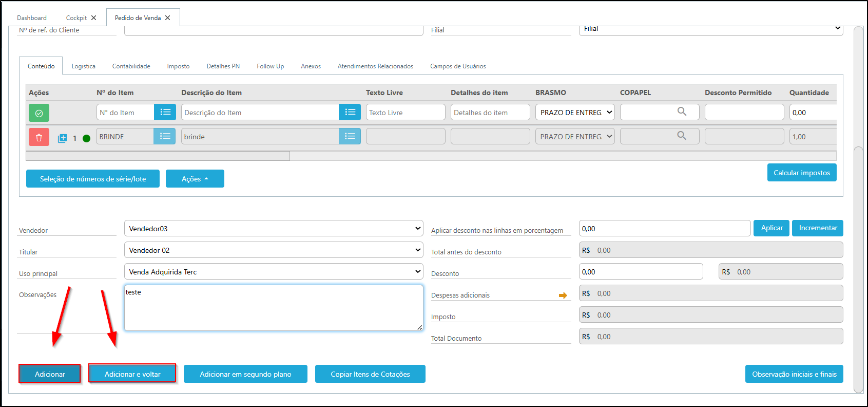
Task: Click the items grid horizontal scrollbar
Action: click(x=158, y=156)
